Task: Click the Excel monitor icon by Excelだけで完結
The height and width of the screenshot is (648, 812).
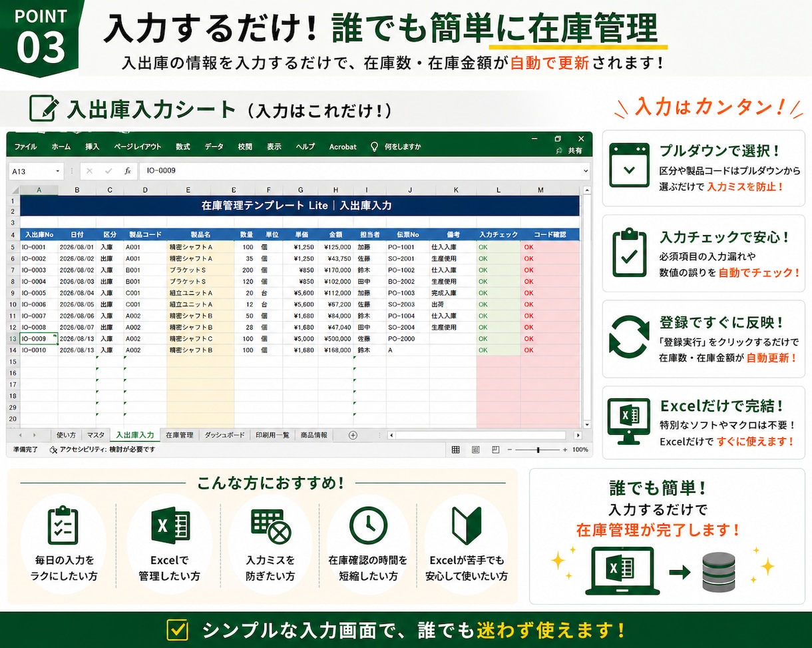Action: coord(629,422)
